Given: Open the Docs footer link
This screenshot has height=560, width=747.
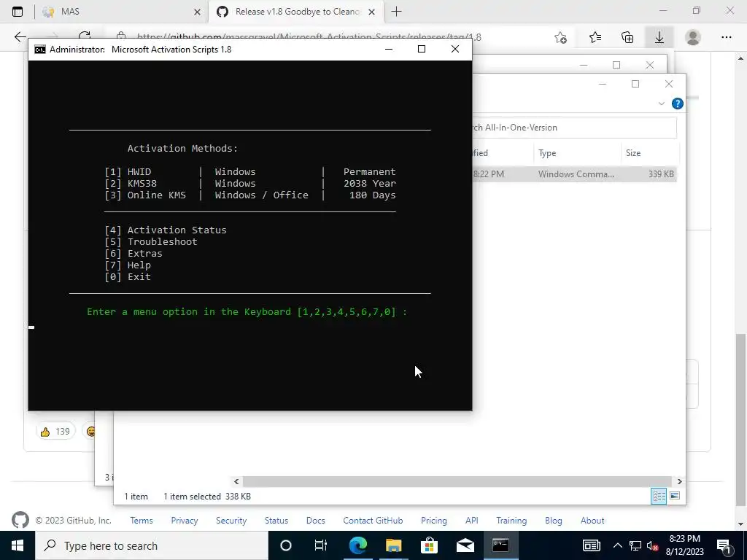Looking at the screenshot, I should (x=315, y=521).
